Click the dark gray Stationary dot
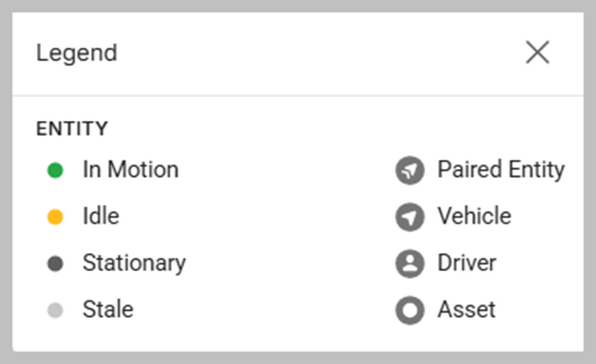Screen dimensions: 596x364 tap(55, 264)
